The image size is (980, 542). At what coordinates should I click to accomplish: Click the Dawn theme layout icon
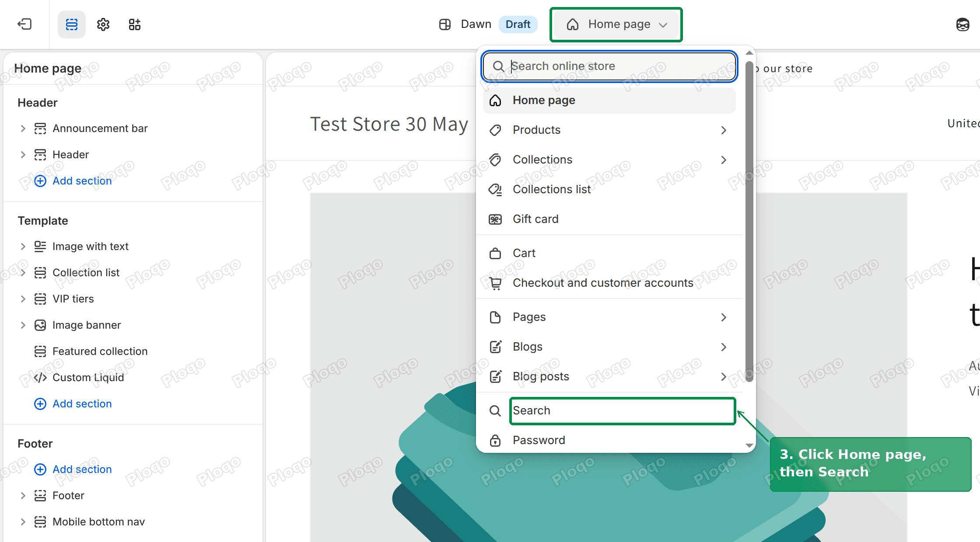(x=445, y=24)
